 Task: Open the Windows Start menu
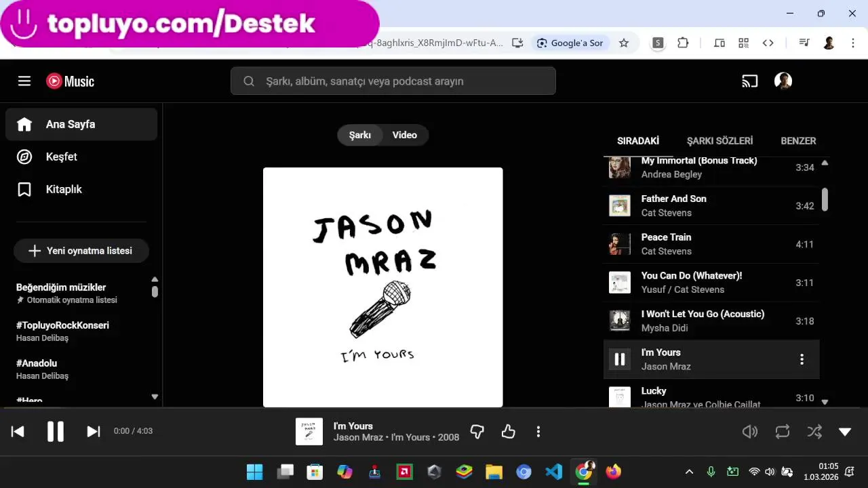click(255, 472)
